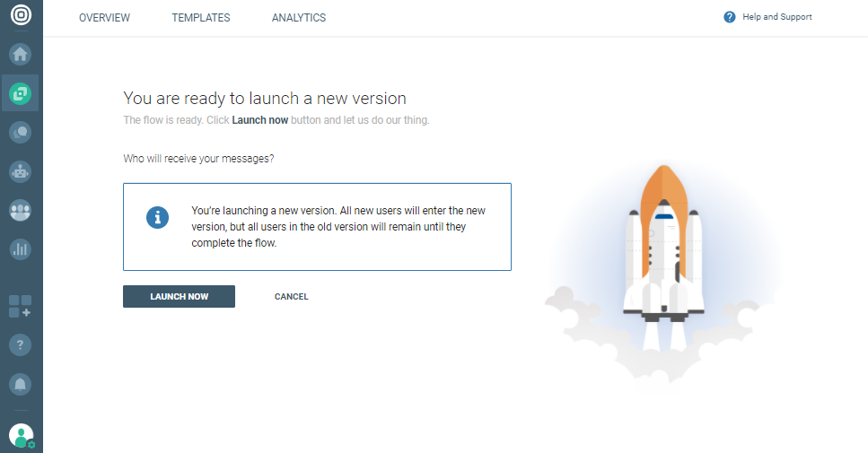This screenshot has width=868, height=453.
Task: Open the Conversations chat sidebar icon
Action: click(21, 133)
